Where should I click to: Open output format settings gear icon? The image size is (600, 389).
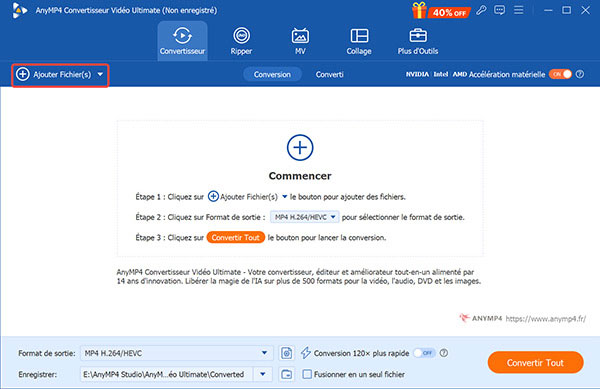pos(286,353)
